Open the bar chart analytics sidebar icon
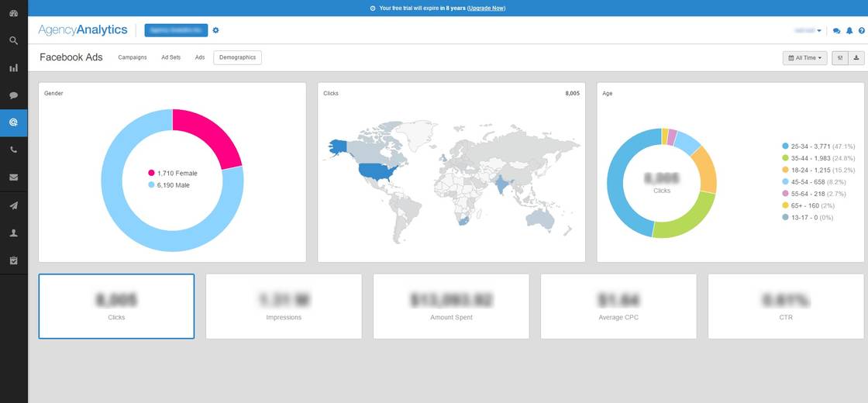 pos(13,68)
